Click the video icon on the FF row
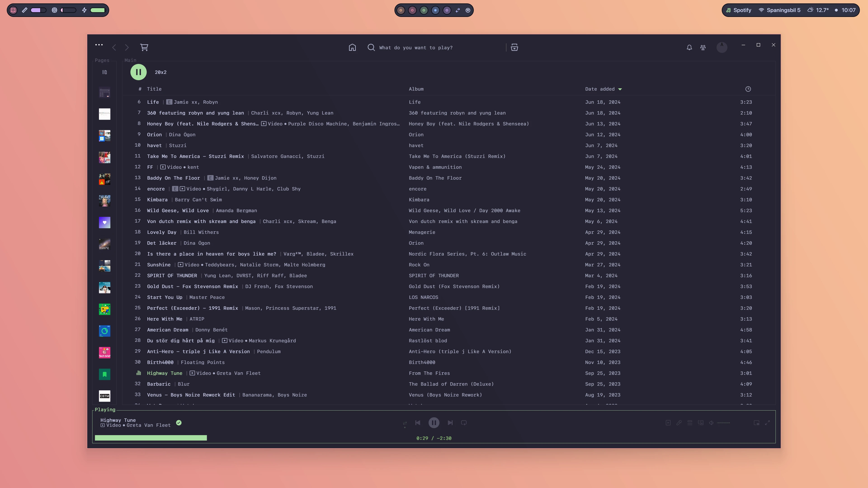 pos(163,167)
